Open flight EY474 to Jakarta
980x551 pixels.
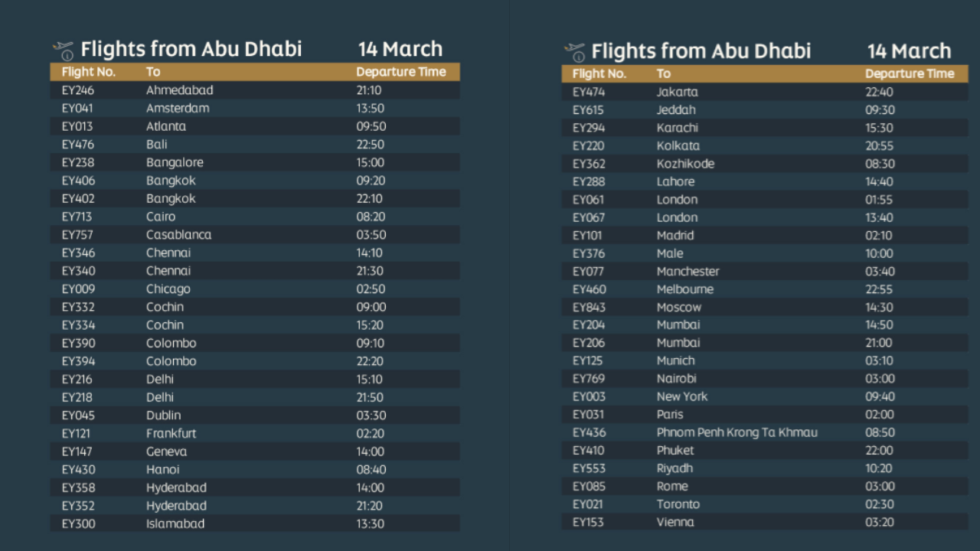589,93
